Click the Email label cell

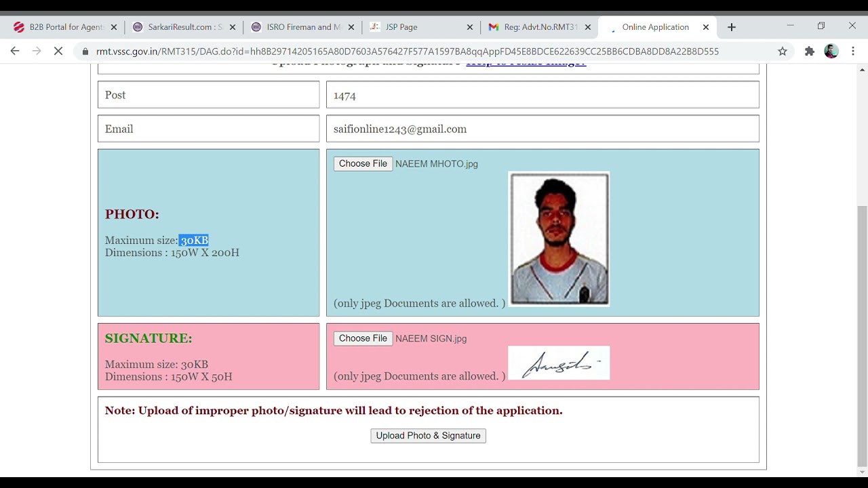tap(208, 129)
